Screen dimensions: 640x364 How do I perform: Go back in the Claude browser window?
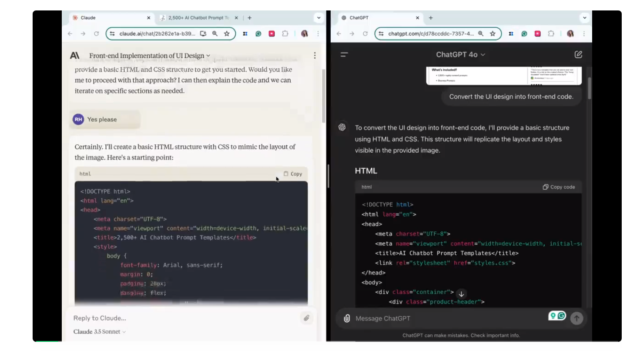point(70,33)
